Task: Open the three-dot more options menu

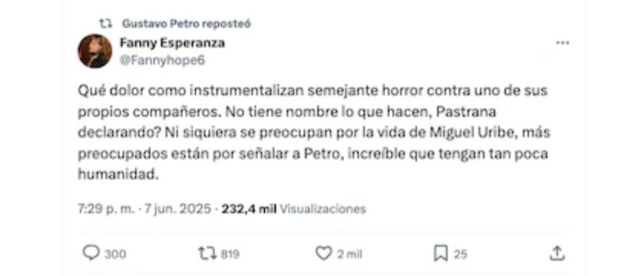Action: (562, 43)
